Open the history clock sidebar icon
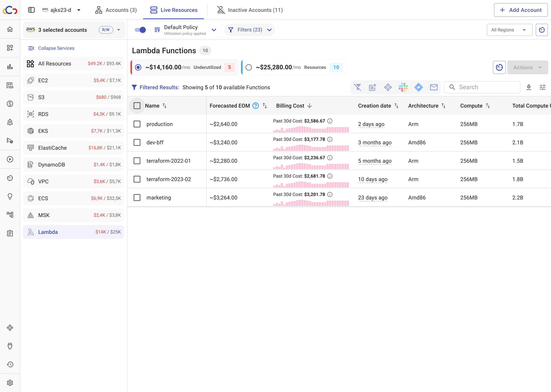 coord(10,364)
